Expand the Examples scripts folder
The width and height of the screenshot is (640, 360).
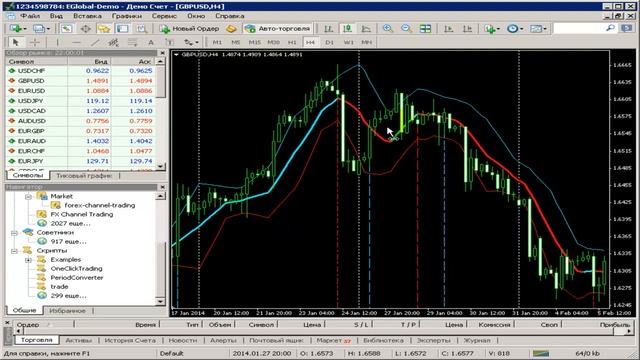pos(28,260)
